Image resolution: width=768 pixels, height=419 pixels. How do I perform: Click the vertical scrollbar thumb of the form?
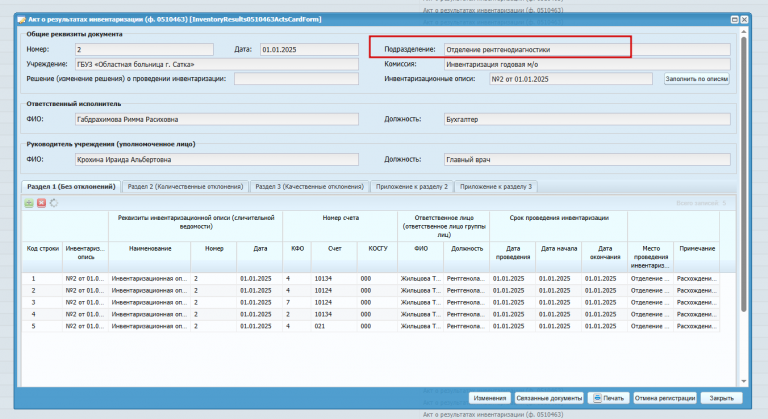tap(744, 174)
